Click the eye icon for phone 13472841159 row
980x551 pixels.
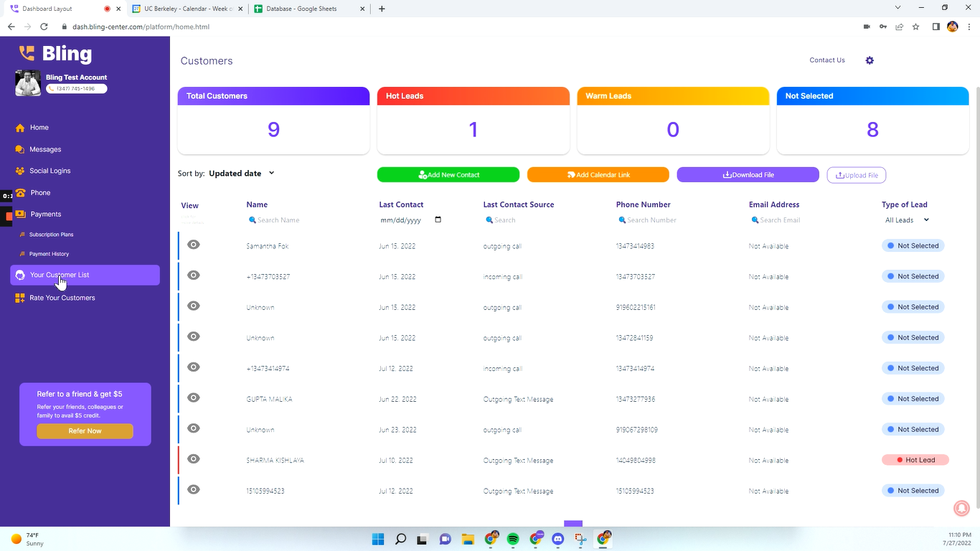(194, 336)
